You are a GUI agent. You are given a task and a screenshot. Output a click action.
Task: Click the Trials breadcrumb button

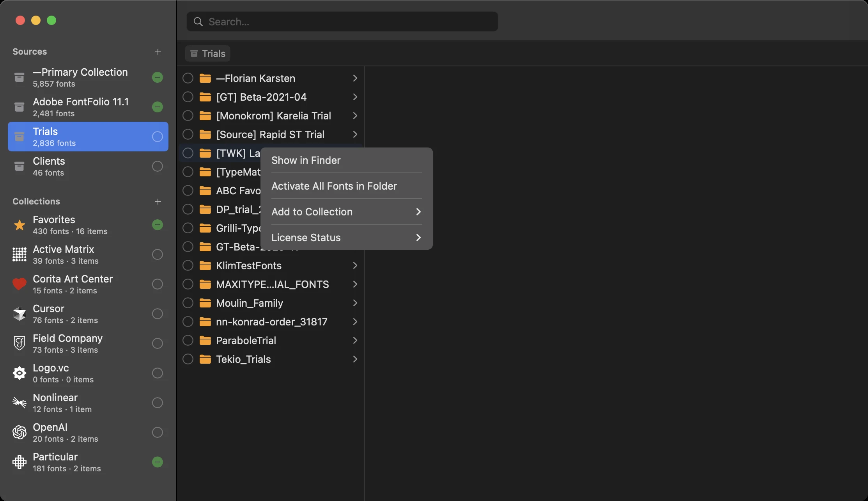[x=207, y=53]
